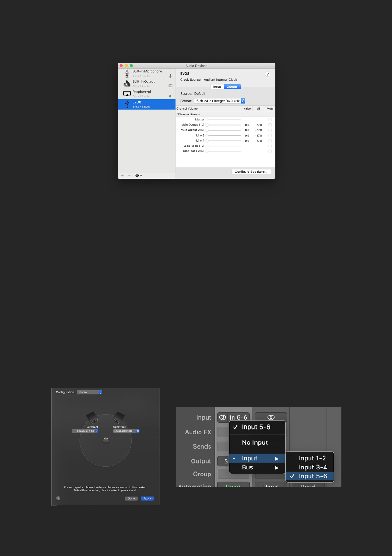Select checked Input 5-6 in submenu
This screenshot has width=392, height=556.
point(310,476)
